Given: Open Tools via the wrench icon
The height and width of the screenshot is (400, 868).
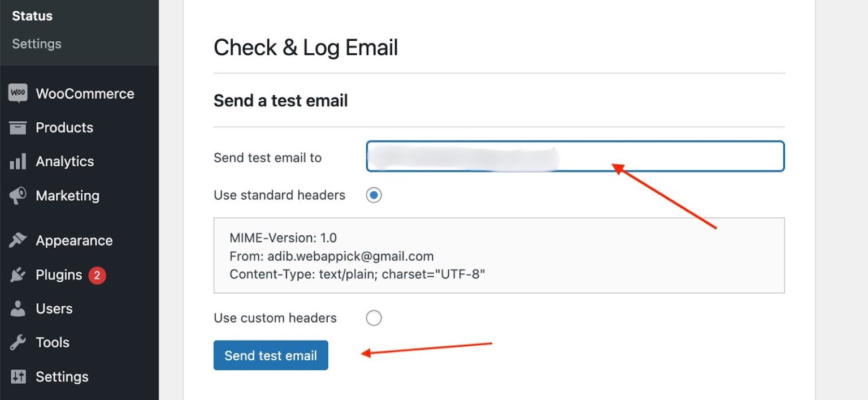Looking at the screenshot, I should click(18, 342).
